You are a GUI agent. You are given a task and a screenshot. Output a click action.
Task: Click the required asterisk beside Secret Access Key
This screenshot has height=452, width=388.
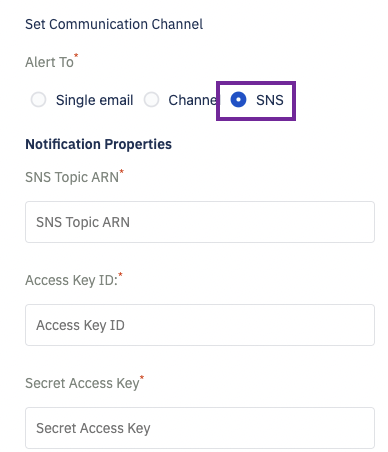(142, 377)
